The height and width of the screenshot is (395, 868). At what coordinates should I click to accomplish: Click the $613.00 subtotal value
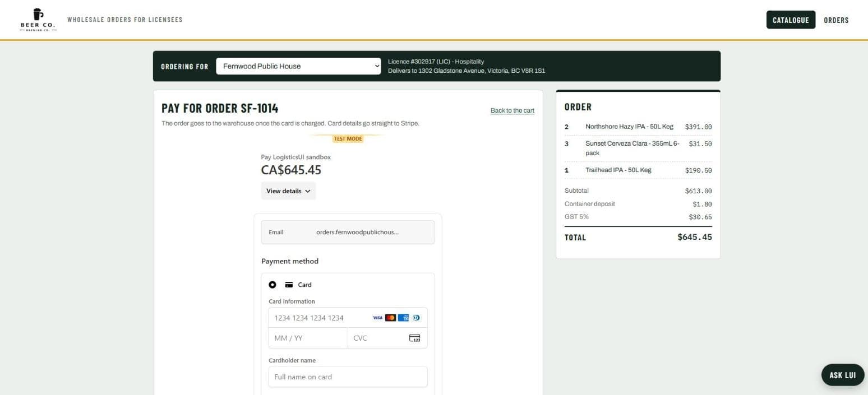tap(699, 191)
